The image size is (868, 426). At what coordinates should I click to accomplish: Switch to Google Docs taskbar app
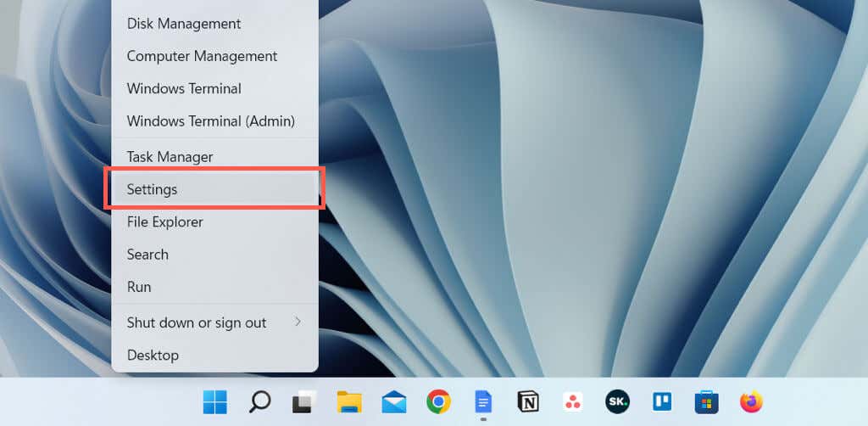coord(483,401)
